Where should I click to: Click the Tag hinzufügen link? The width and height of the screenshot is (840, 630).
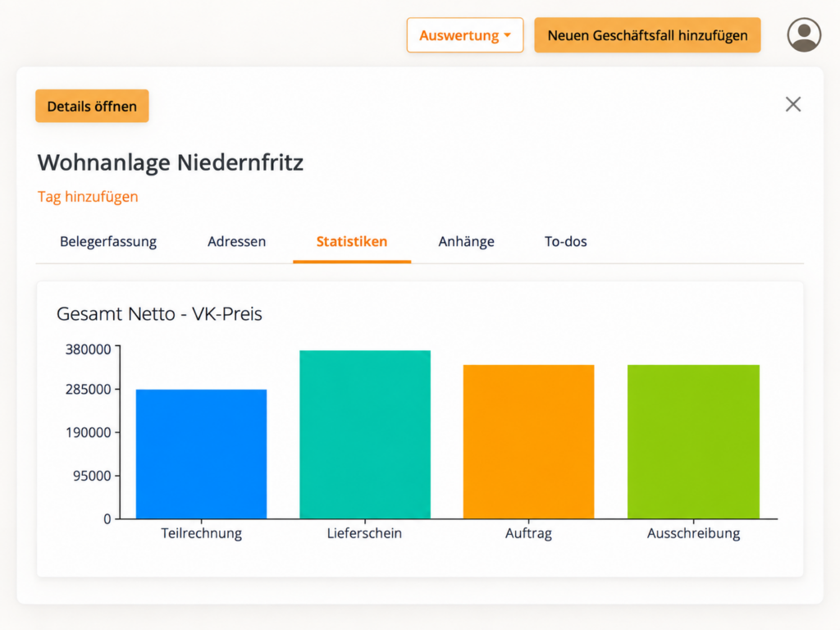(88, 197)
